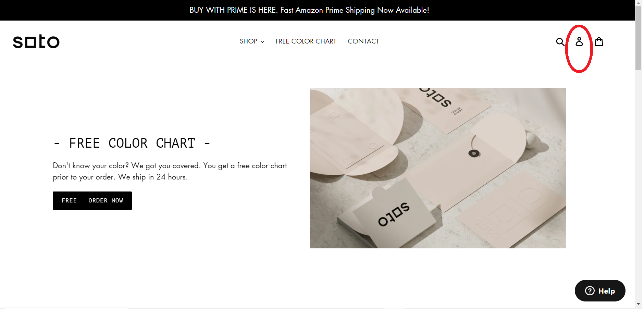Click the question mark Help icon
The image size is (644, 309).
[590, 291]
